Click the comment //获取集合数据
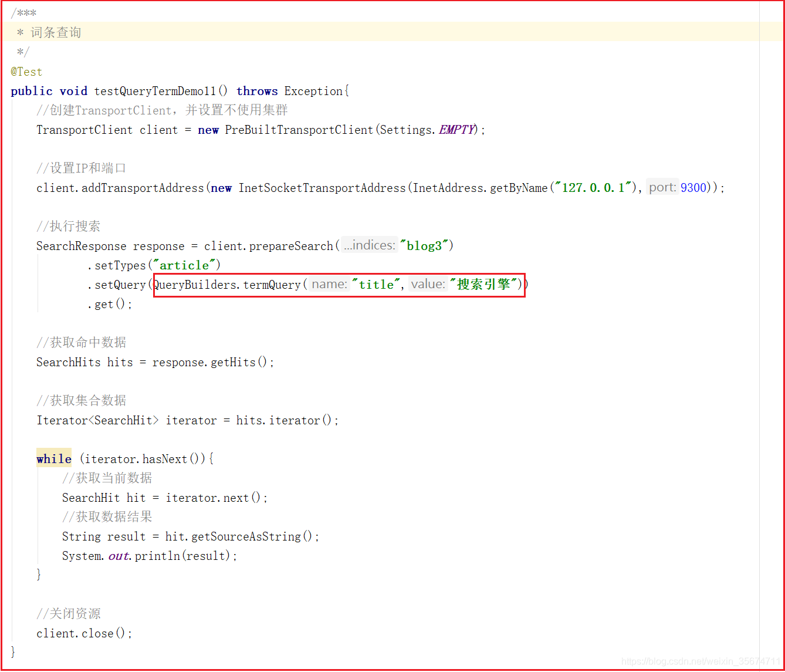Screen dimensions: 785x672 [81, 401]
